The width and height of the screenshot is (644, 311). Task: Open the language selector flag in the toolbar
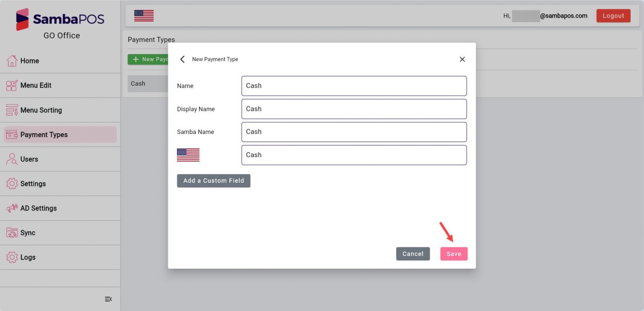pos(144,15)
